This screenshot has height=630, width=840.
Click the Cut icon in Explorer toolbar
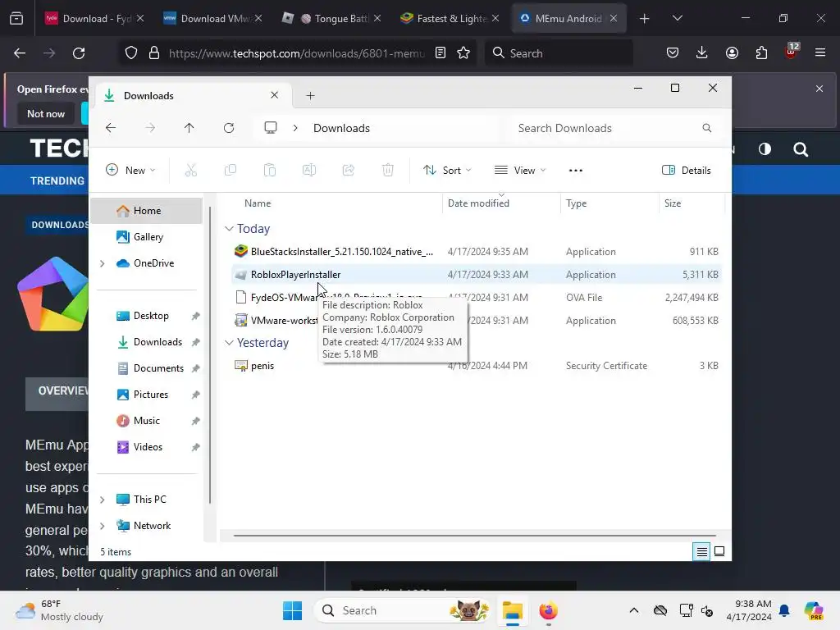190,171
